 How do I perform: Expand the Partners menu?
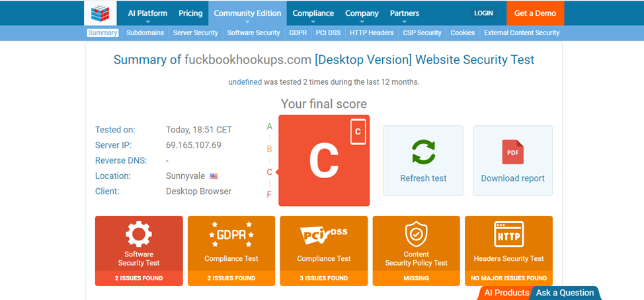[x=405, y=13]
